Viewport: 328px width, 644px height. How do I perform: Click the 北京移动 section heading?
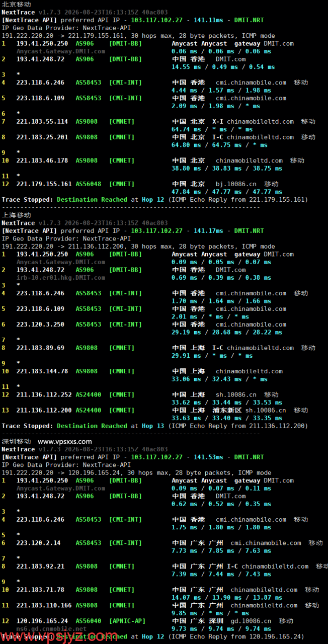click(x=16, y=4)
